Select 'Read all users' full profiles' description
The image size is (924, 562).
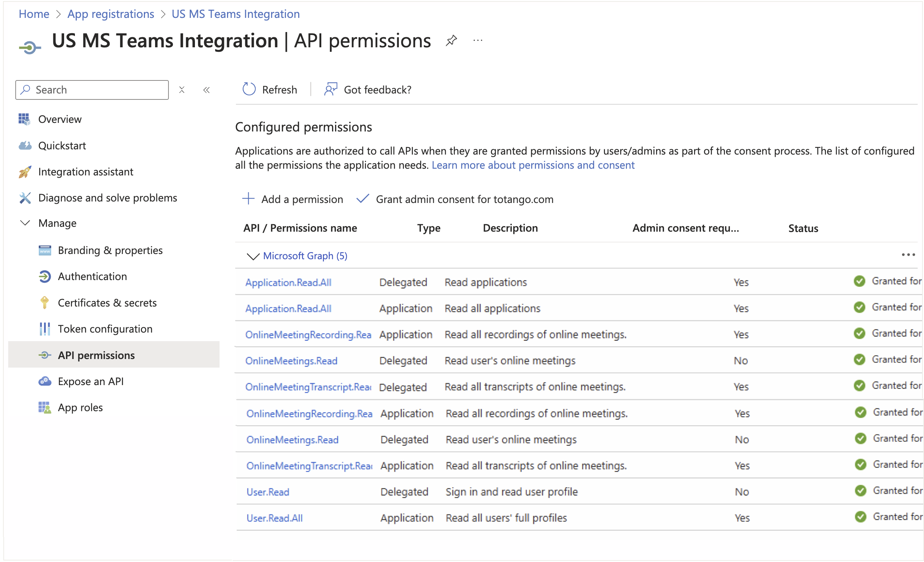(506, 518)
